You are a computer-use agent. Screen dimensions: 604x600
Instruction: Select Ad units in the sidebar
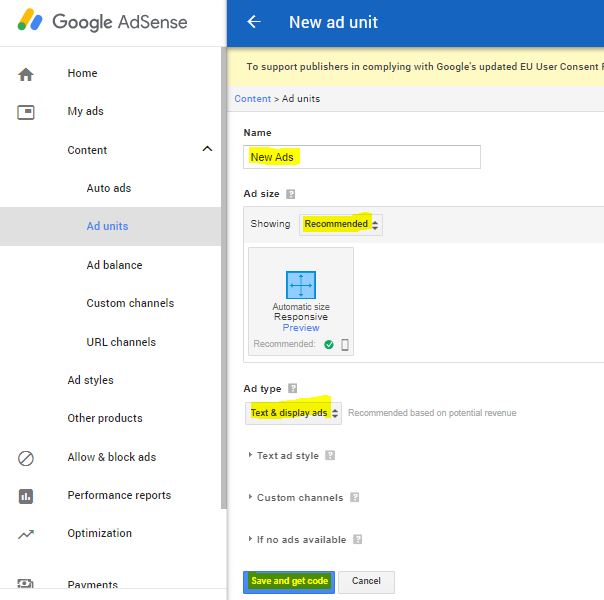pyautogui.click(x=107, y=226)
